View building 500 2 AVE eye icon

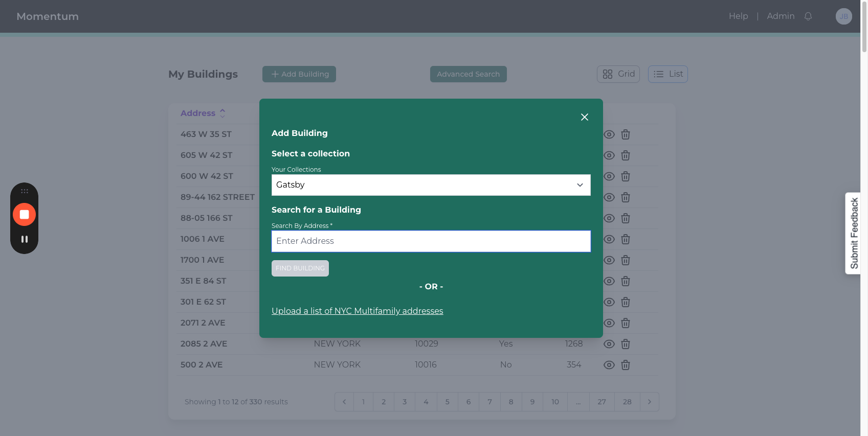(x=609, y=365)
